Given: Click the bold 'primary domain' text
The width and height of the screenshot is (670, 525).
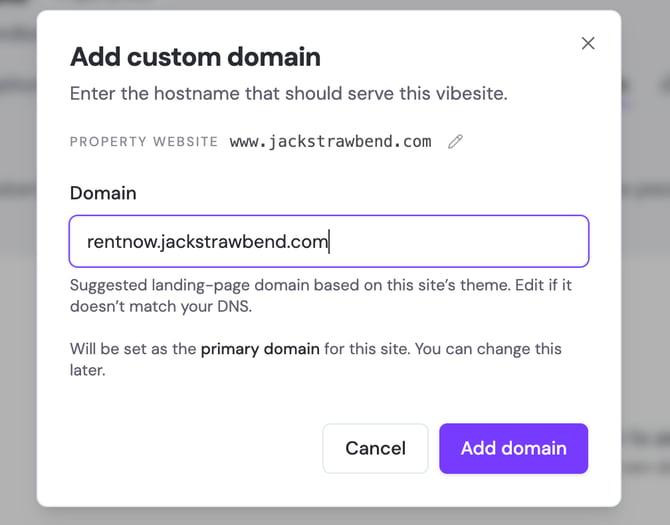Looking at the screenshot, I should [260, 349].
